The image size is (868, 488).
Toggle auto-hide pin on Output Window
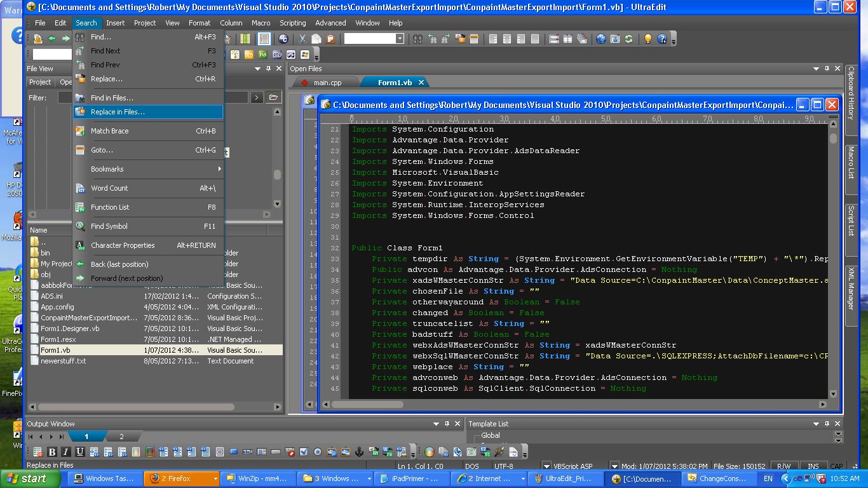coord(447,424)
